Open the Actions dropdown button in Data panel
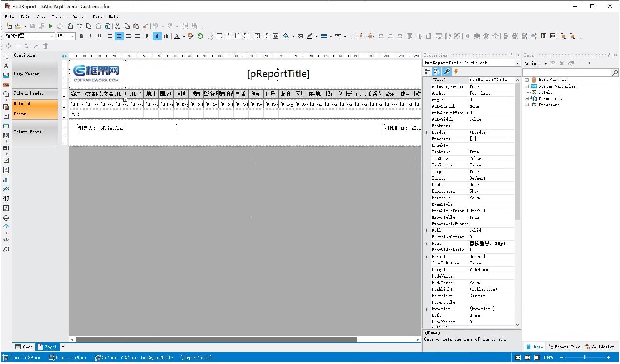 point(535,63)
